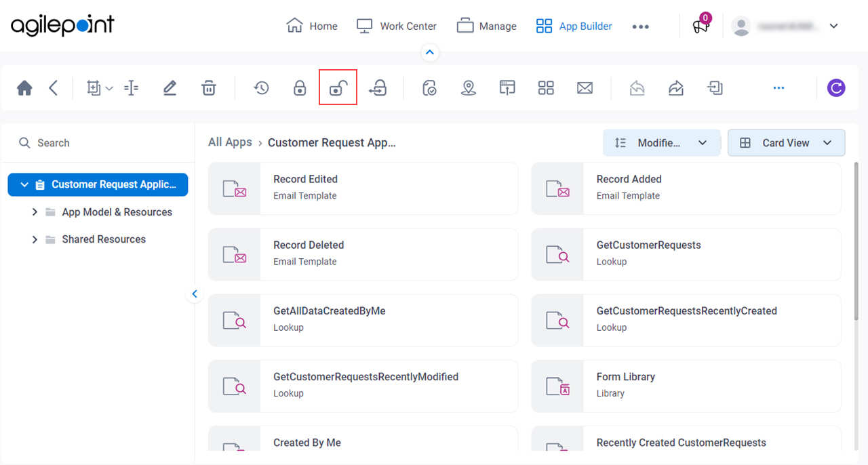Image resolution: width=868 pixels, height=465 pixels.
Task: Click the lock-with-arrow icon
Action: (378, 88)
